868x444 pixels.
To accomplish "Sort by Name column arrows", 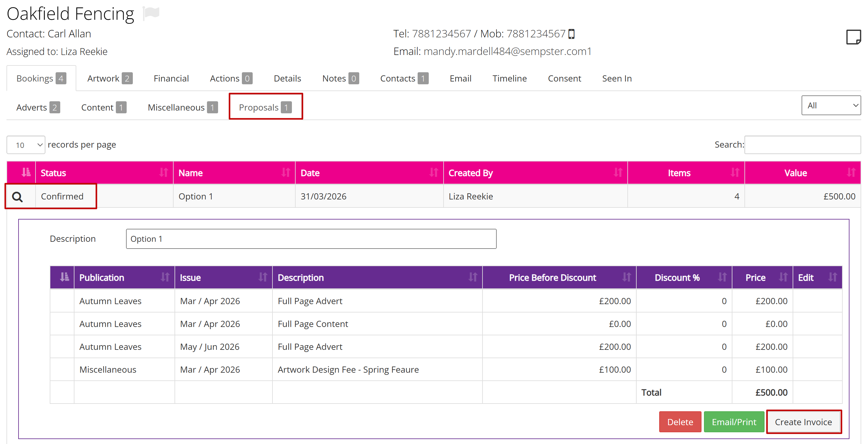I will pyautogui.click(x=286, y=173).
